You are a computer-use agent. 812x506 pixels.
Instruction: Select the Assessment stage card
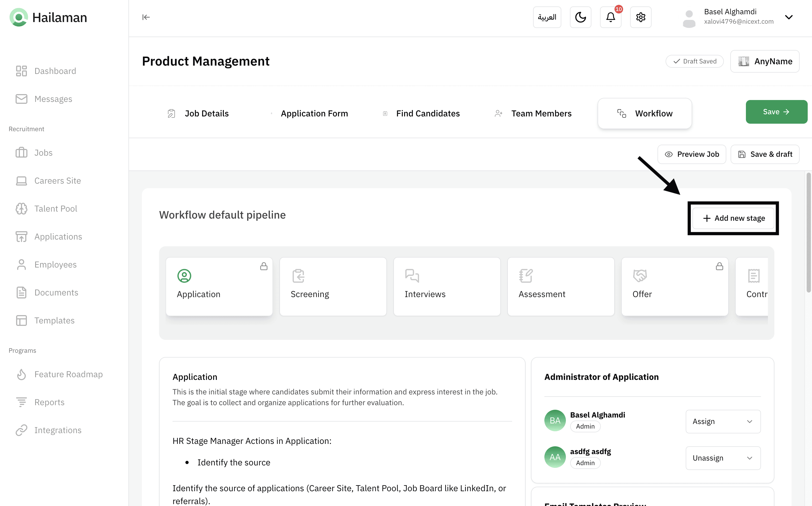[x=561, y=286]
